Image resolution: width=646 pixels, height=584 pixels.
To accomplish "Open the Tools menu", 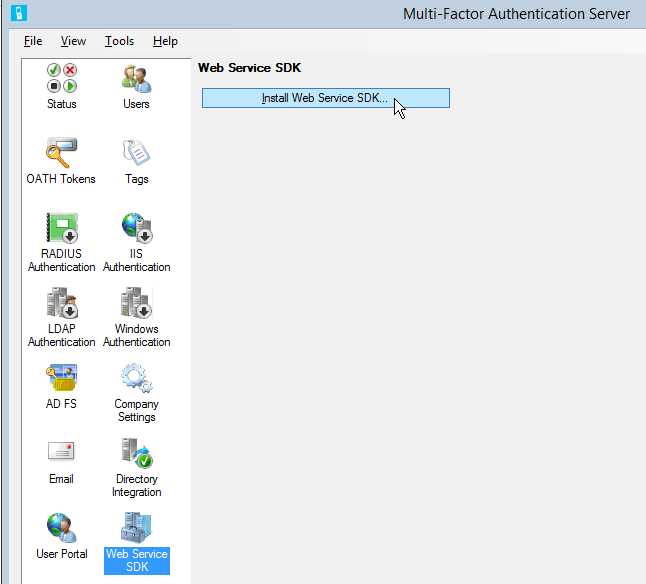I will (119, 41).
